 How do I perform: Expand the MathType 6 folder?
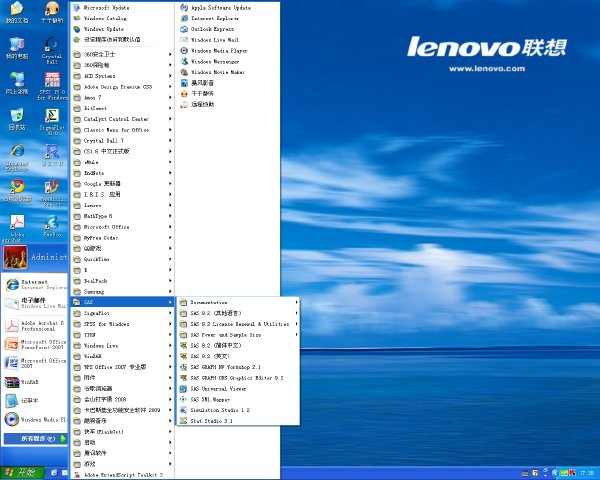pyautogui.click(x=122, y=216)
